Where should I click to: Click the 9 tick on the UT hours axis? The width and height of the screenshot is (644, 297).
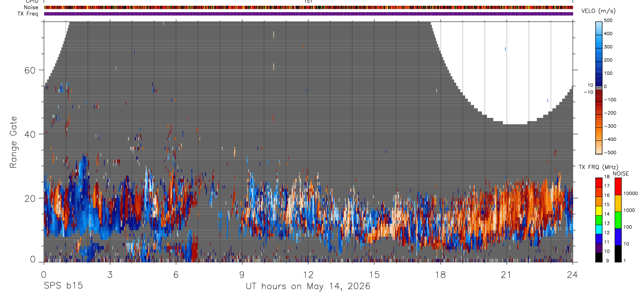point(242,274)
